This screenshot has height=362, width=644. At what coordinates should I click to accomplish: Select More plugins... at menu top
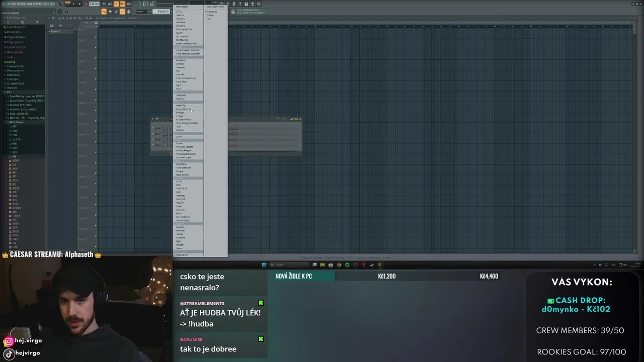(x=182, y=7)
